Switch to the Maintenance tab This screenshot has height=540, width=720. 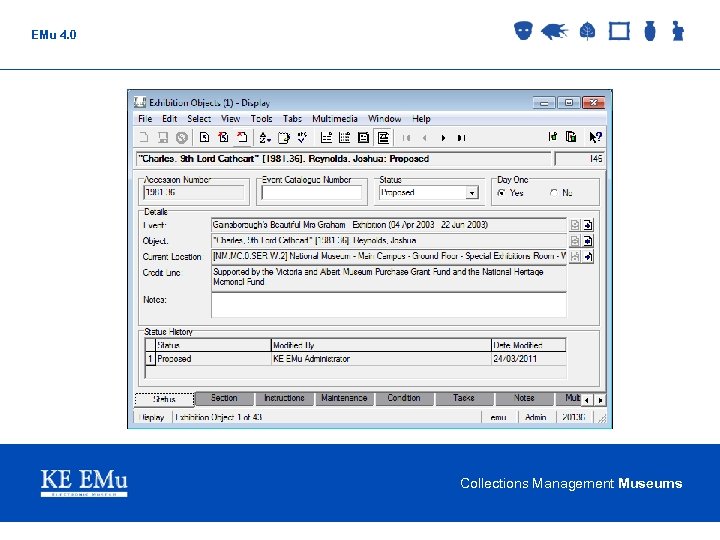pyautogui.click(x=344, y=398)
